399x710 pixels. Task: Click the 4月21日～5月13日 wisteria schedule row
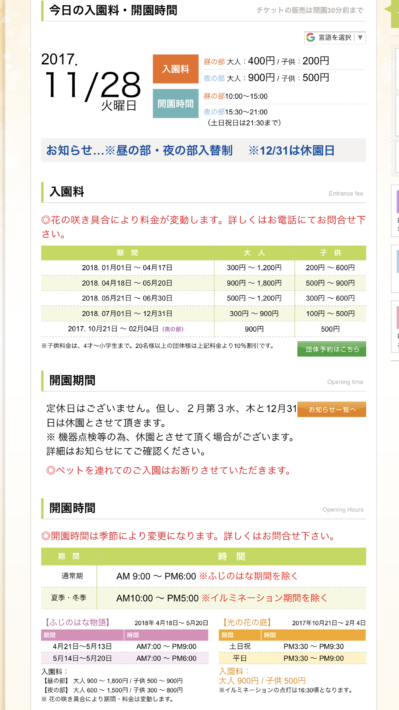[x=125, y=646]
